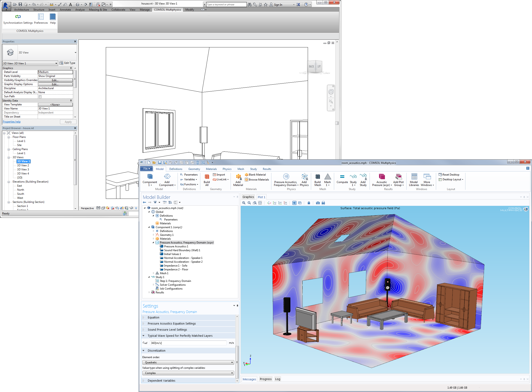Image resolution: width=532 pixels, height=392 pixels.
Task: Open the Massing & Site tab
Action: pos(98,10)
